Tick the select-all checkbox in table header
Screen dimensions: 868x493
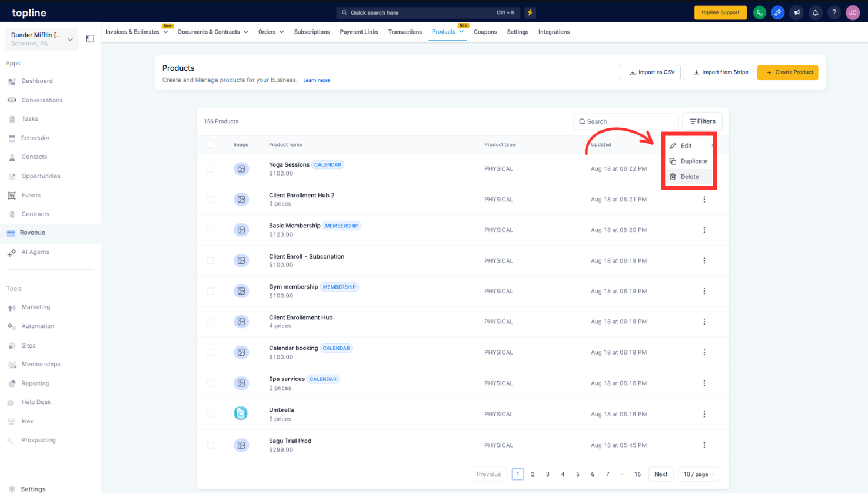(x=211, y=144)
